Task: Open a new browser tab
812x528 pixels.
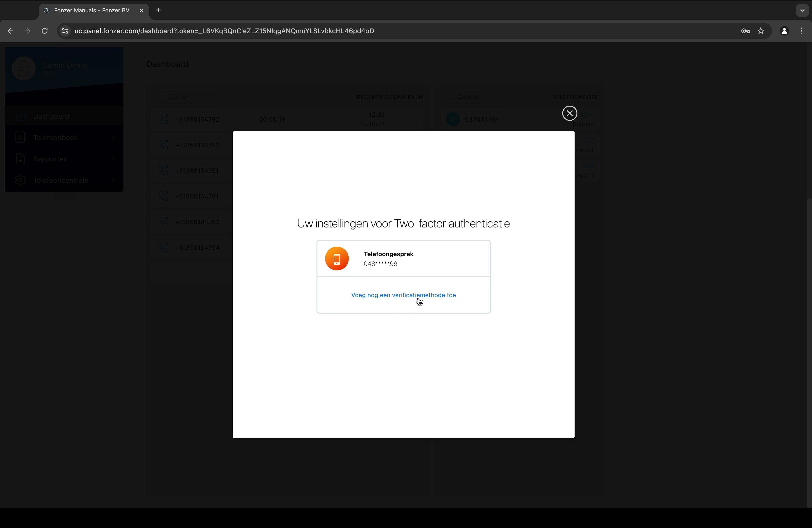Action: pos(159,10)
